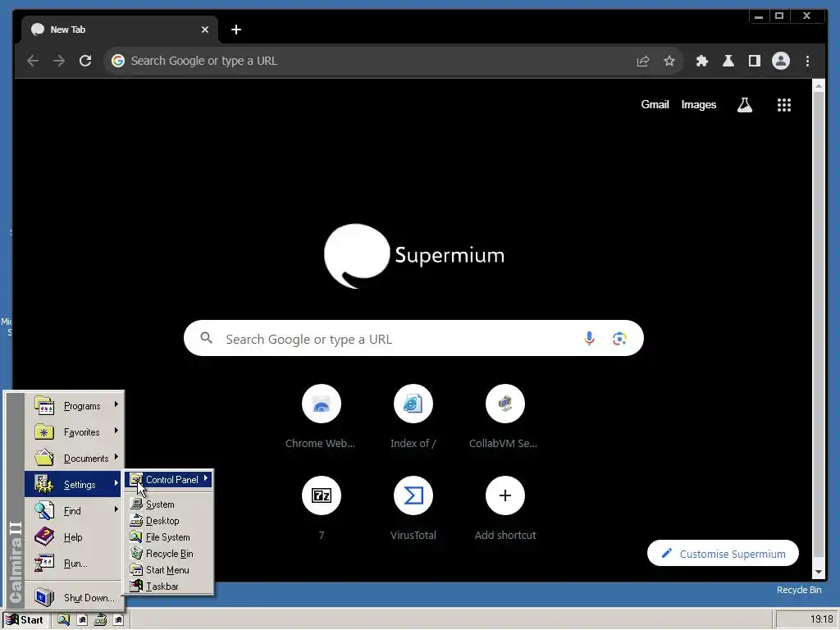Expand Documents in the Start menu

tap(74, 459)
